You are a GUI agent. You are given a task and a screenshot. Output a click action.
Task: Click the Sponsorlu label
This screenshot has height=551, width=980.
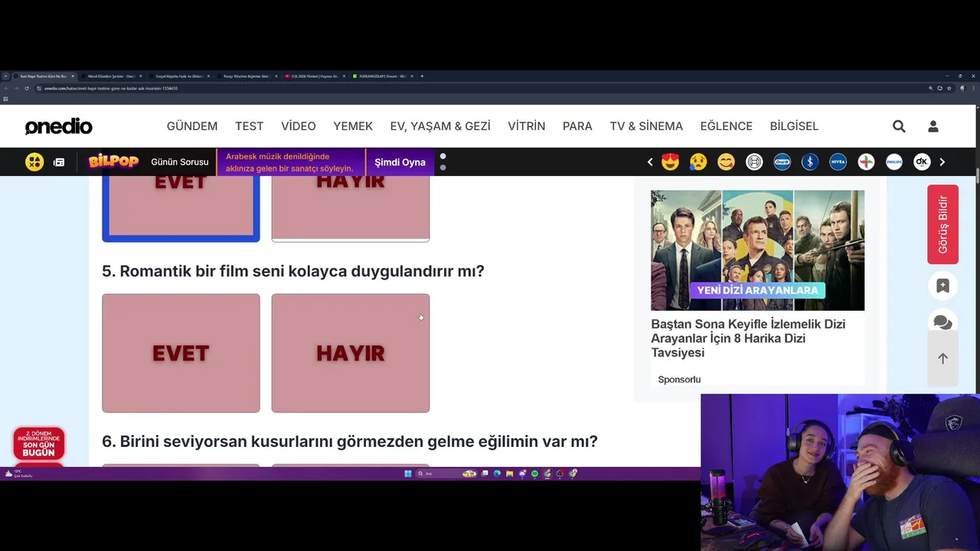[x=679, y=380]
